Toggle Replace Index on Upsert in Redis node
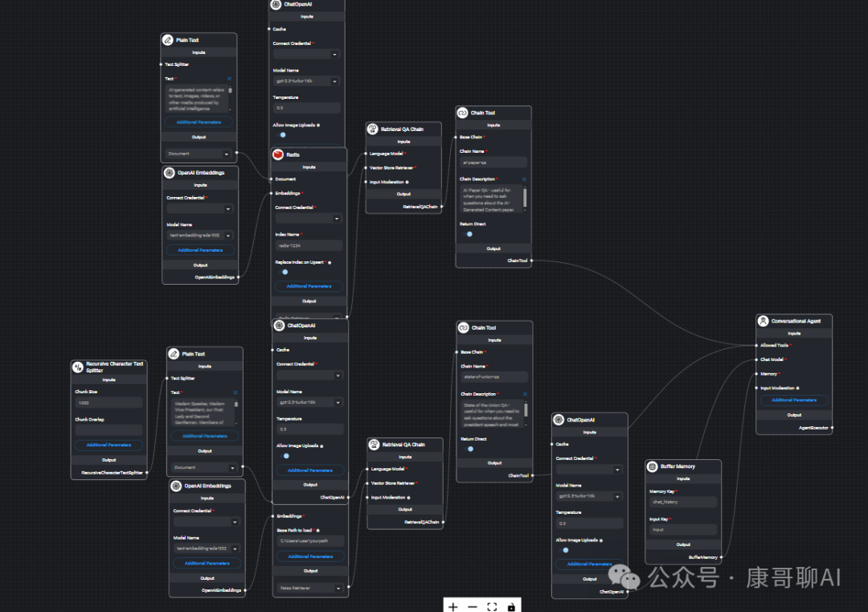The height and width of the screenshot is (612, 868). pyautogui.click(x=283, y=272)
